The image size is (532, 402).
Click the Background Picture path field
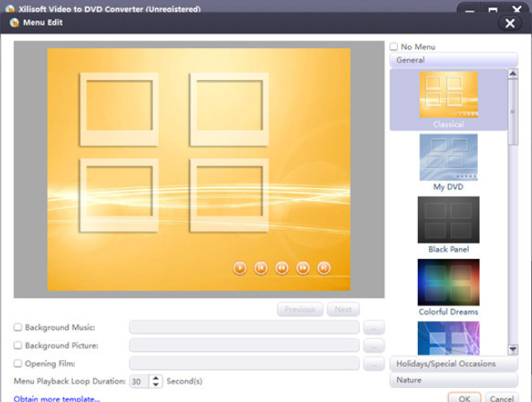tap(244, 345)
